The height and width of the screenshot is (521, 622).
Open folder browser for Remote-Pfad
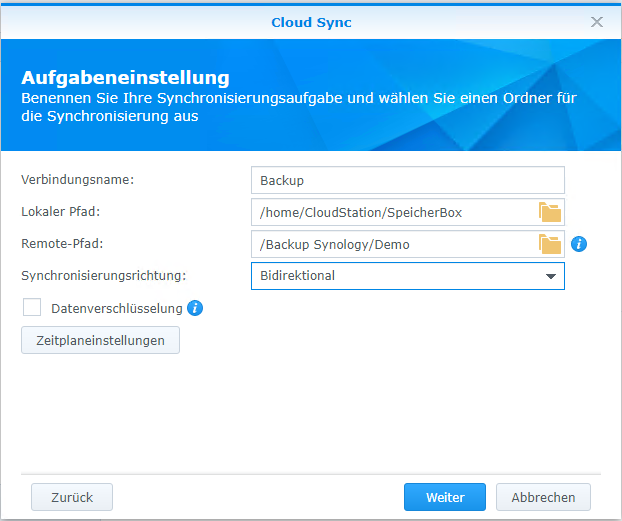click(x=550, y=244)
